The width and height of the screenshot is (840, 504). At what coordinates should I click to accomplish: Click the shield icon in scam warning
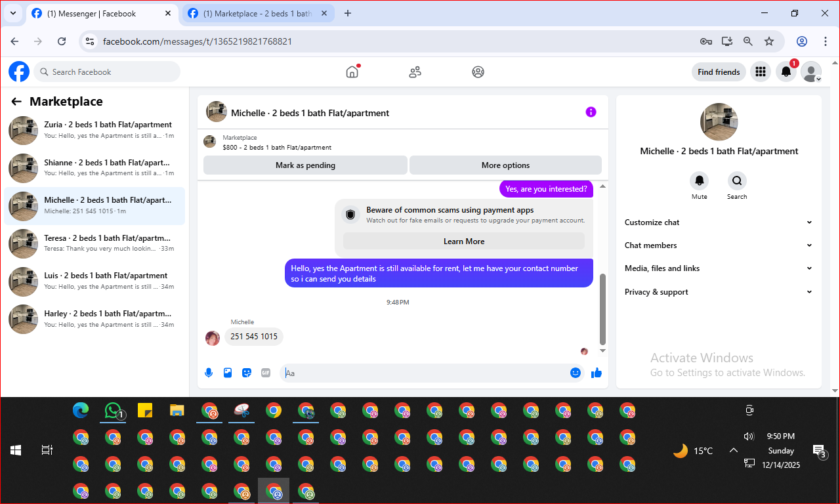350,215
